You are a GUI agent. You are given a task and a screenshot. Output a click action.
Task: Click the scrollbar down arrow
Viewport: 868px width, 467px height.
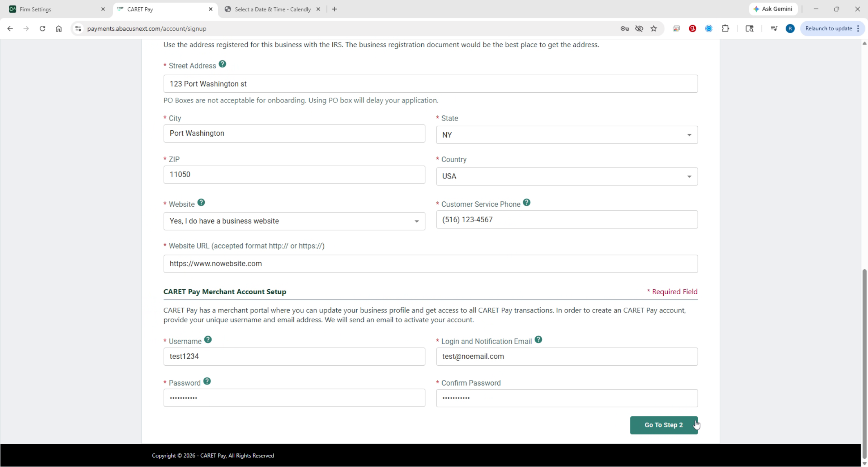(x=864, y=463)
